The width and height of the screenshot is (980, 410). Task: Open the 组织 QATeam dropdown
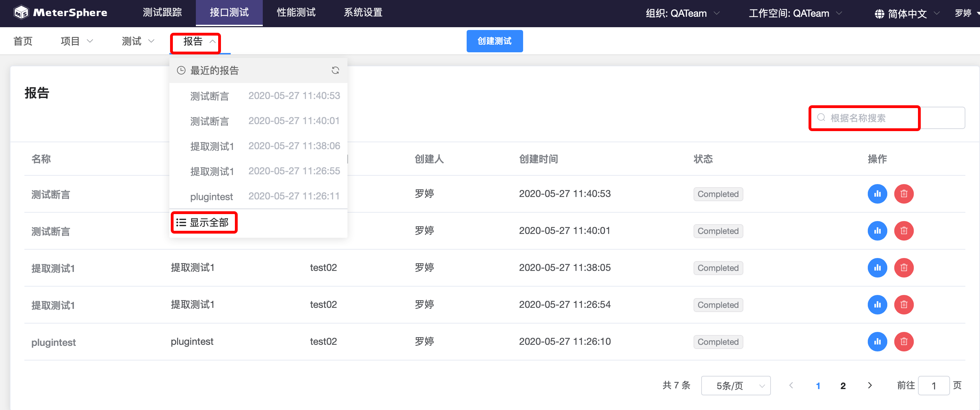pyautogui.click(x=682, y=13)
